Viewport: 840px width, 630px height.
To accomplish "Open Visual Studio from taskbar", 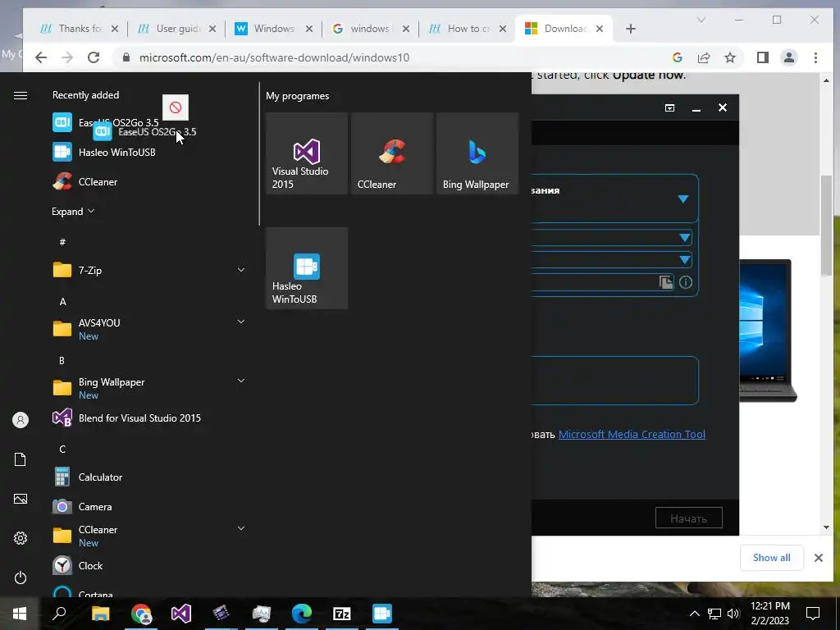I will [x=181, y=614].
